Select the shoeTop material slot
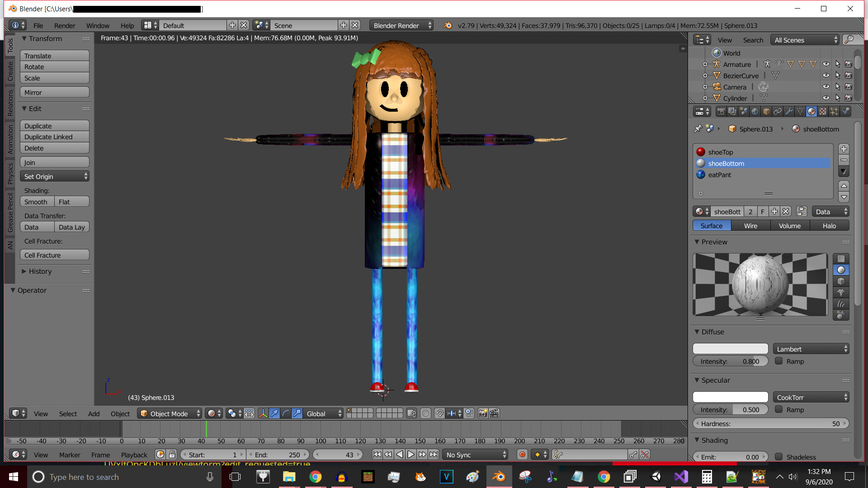The height and width of the screenshot is (488, 868). point(721,152)
